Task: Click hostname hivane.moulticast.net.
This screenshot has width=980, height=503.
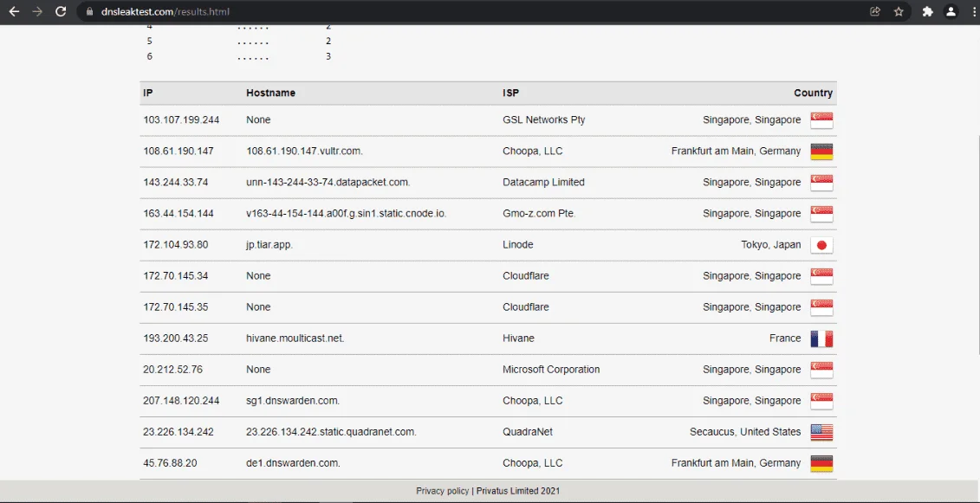Action: (295, 338)
